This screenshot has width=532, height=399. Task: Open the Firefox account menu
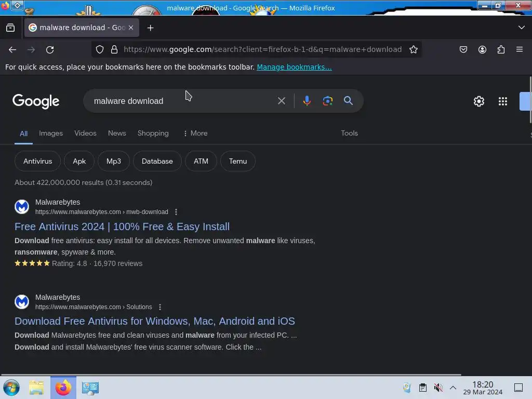click(x=482, y=49)
